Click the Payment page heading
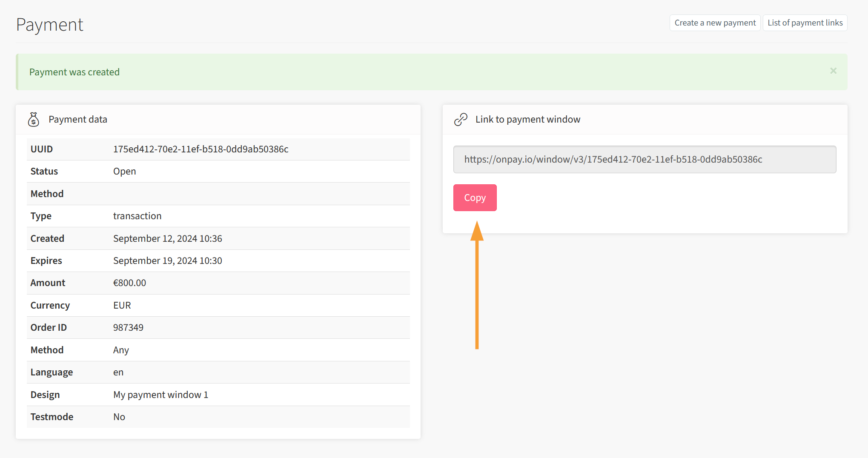Screen dimensions: 868x458 point(50,25)
